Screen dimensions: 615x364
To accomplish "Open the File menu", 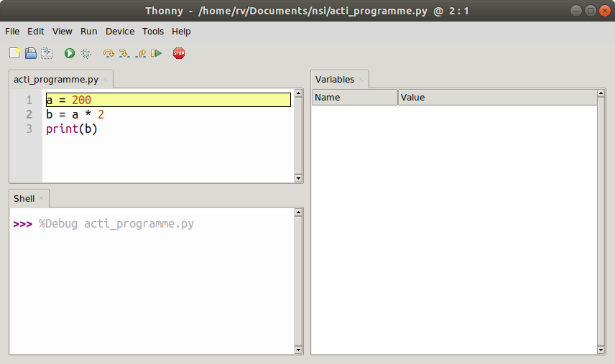I will [x=12, y=32].
